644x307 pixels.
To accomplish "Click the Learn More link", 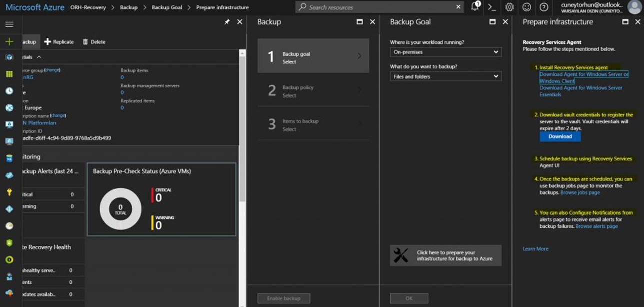I will [x=535, y=249].
